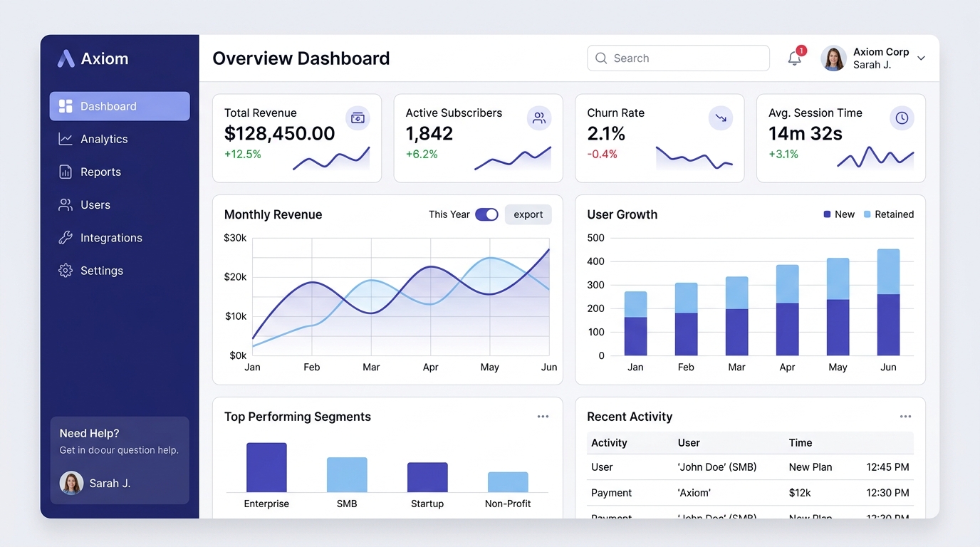Click the export button
The width and height of the screenshot is (980, 547).
point(528,214)
